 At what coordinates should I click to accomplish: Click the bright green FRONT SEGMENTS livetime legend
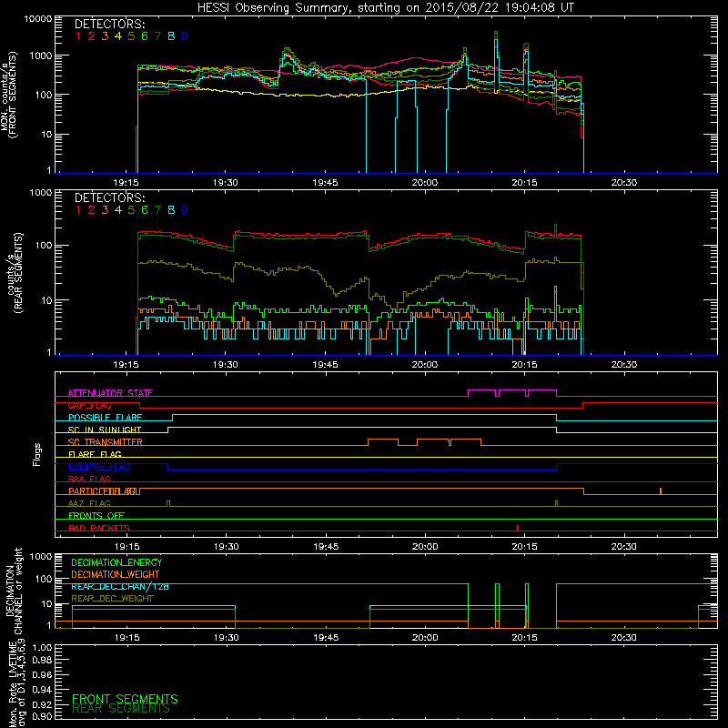pos(125,699)
